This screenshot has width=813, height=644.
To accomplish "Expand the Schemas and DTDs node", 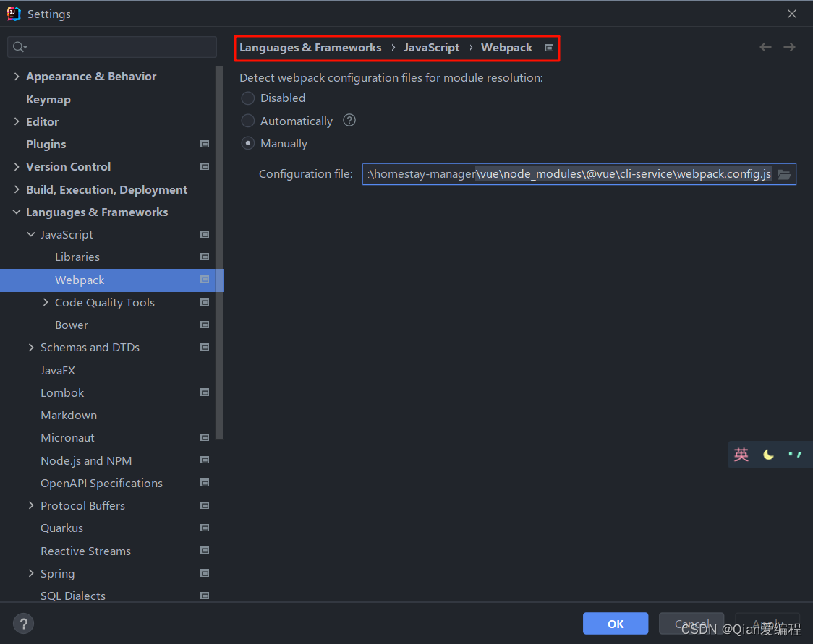I will 31,347.
